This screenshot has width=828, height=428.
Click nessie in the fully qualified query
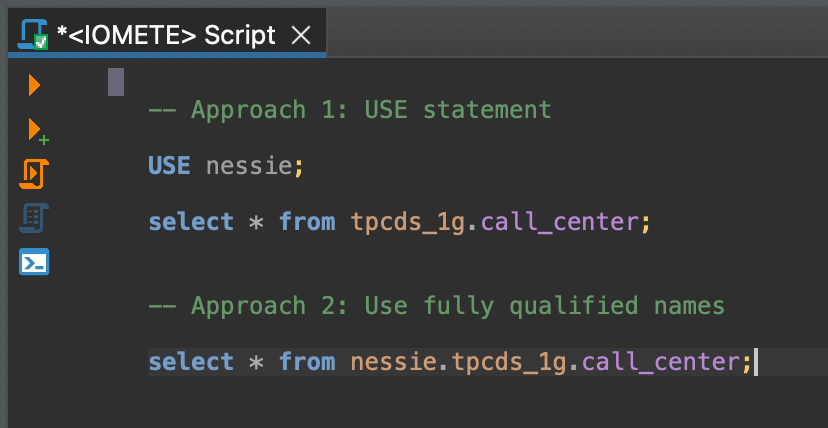[x=394, y=362]
